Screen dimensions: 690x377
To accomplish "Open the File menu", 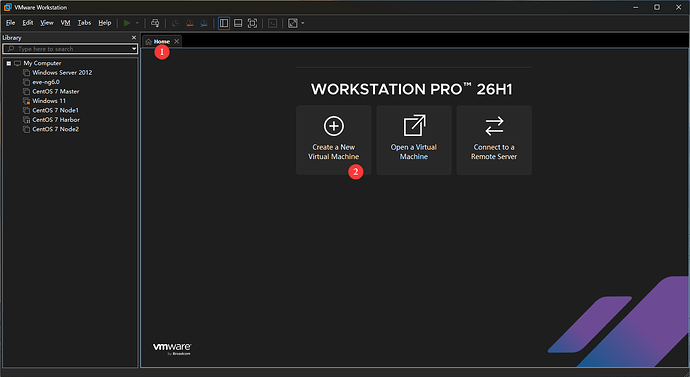I will coord(11,23).
